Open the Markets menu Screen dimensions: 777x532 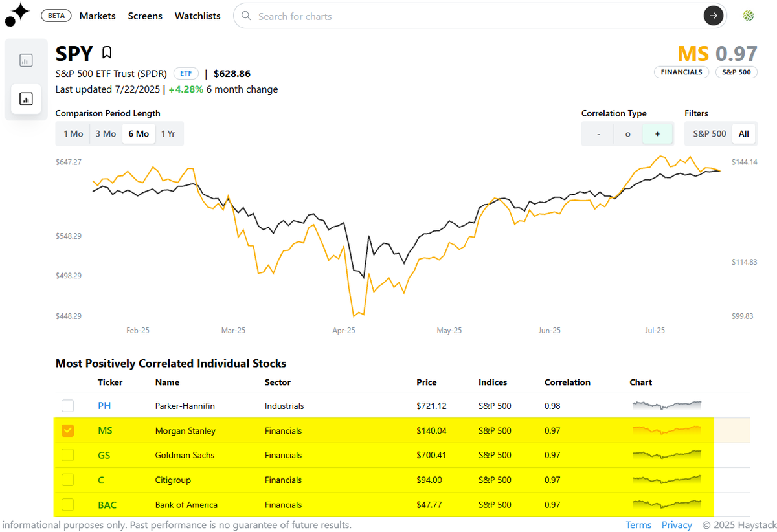(98, 16)
